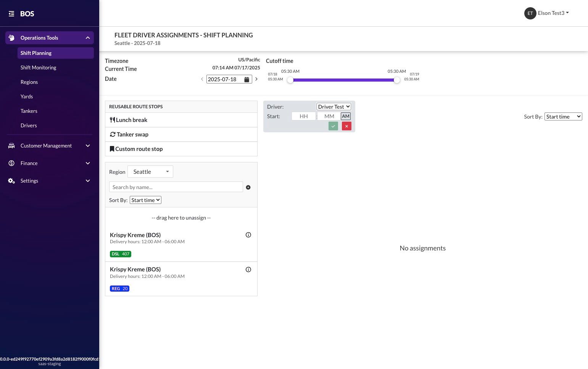Open the date picker calendar icon

pos(247,79)
